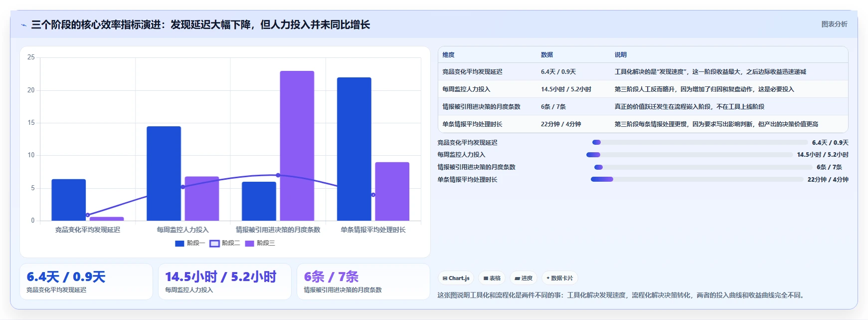868x320 pixels.
Task: Click the 6条 / 7条 progress value
Action: tap(829, 167)
